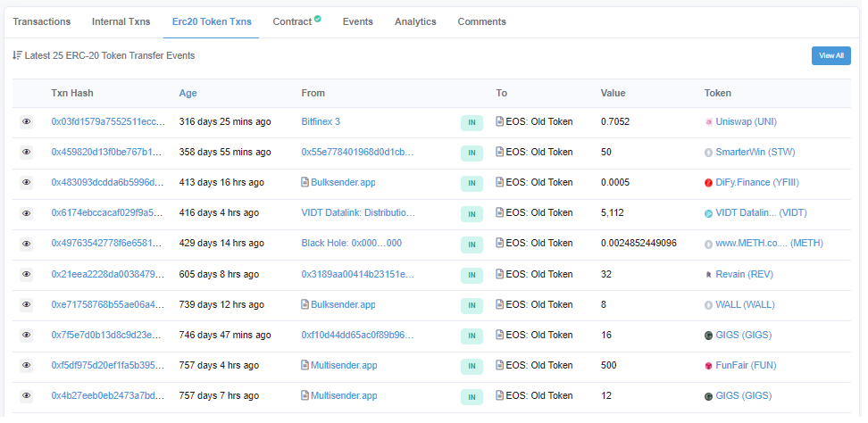
Task: Click the DiFy.Finance red token logo
Action: point(708,183)
